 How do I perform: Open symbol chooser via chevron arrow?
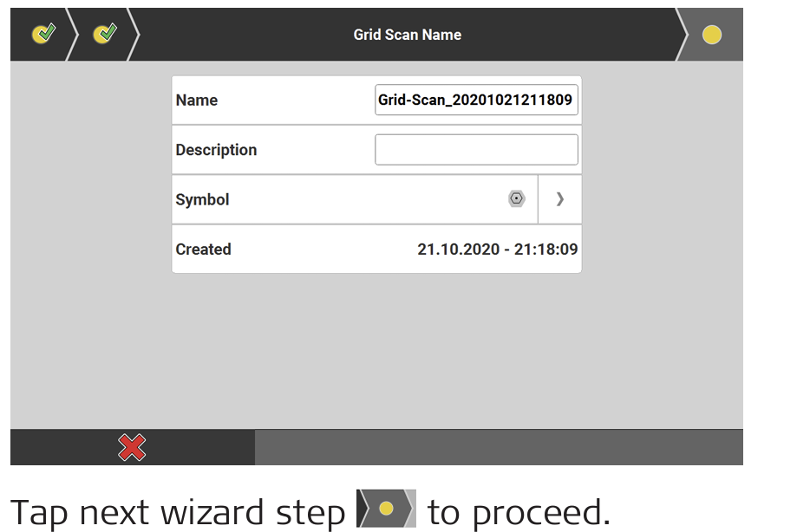(559, 199)
